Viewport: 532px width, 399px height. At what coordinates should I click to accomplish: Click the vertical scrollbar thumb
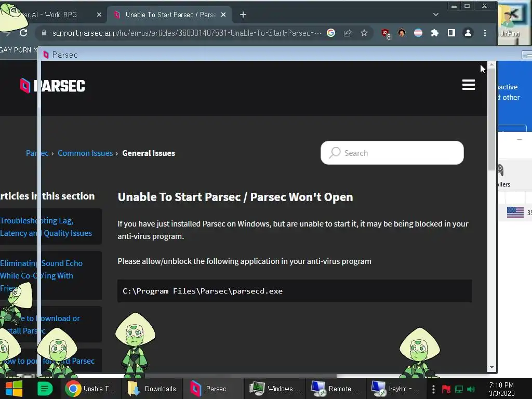(x=491, y=119)
